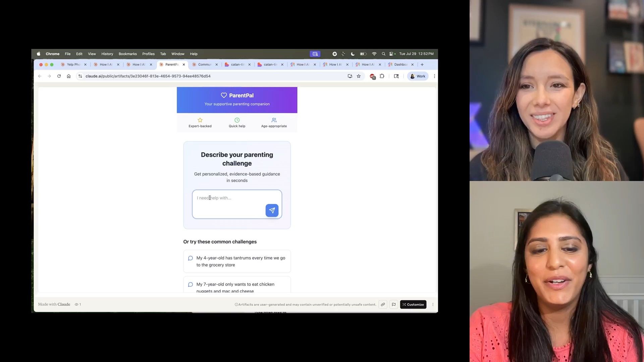The height and width of the screenshot is (362, 644).
Task: Open the artifact footer more options menu
Action: (x=433, y=304)
